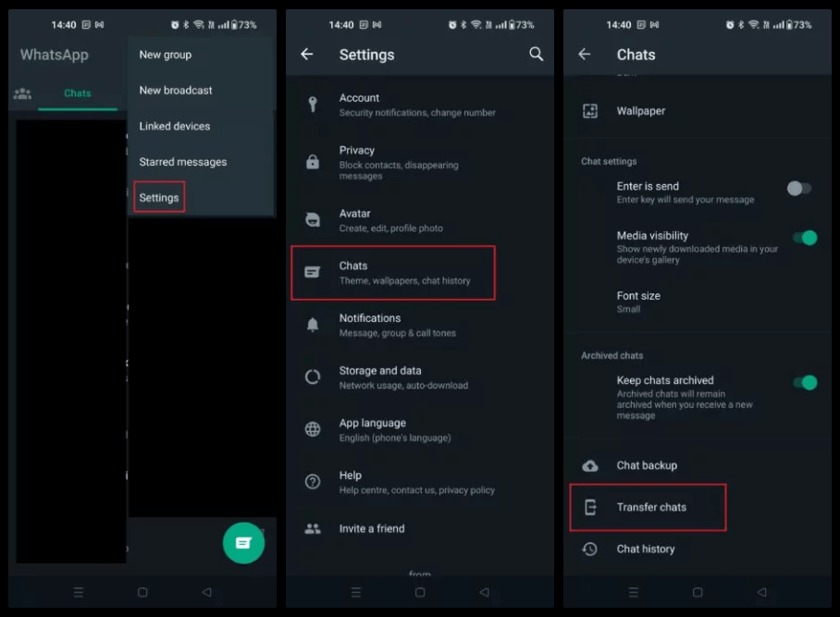Go back using Settings back arrow
The image size is (840, 617).
pos(307,55)
